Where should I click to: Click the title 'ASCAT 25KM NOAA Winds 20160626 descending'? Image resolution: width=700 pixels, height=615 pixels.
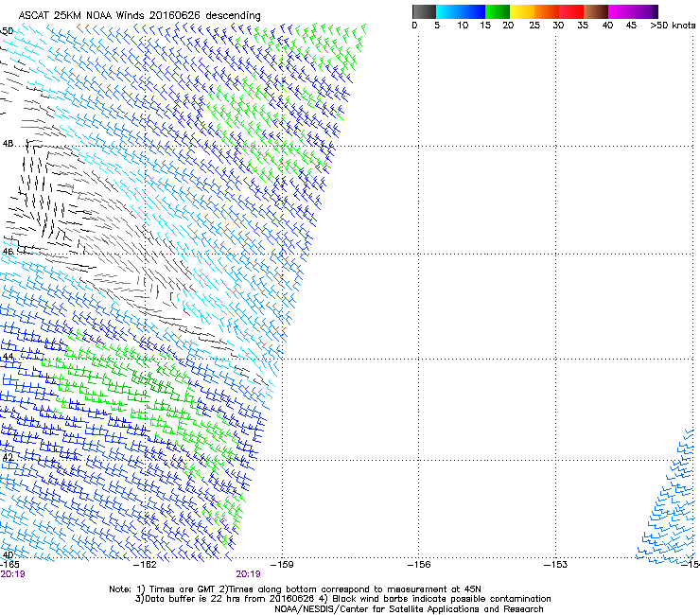140,15
